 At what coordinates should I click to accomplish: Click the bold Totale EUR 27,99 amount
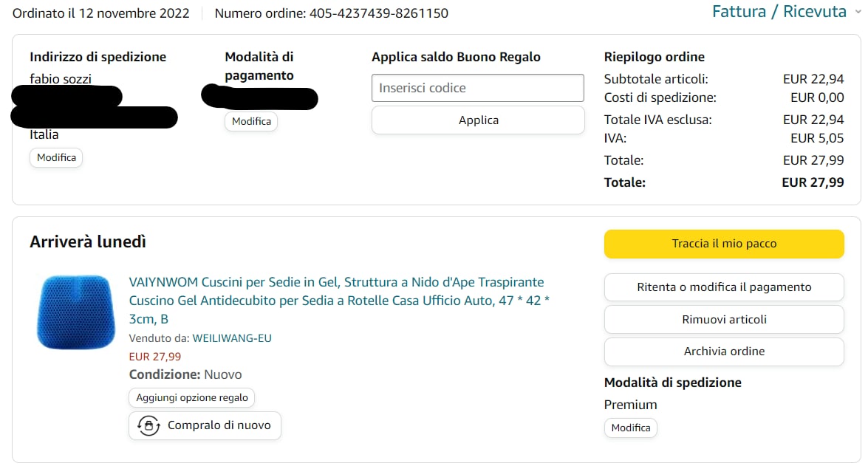pos(813,182)
